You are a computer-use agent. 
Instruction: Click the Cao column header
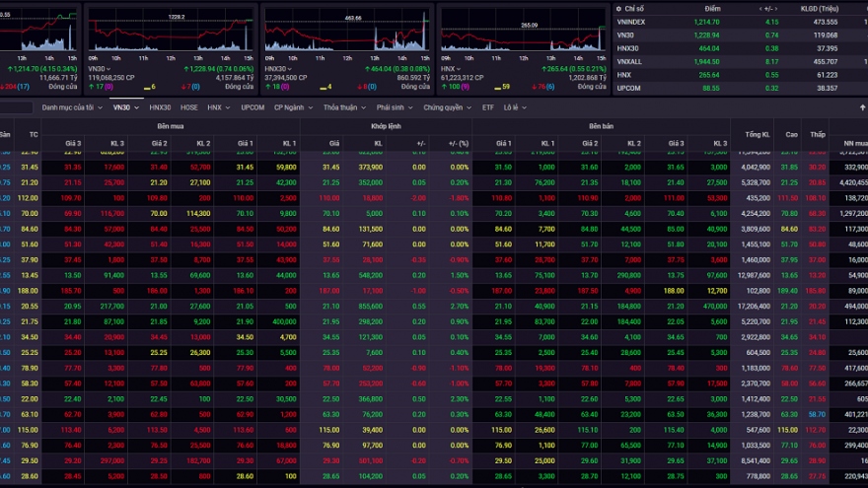(791, 133)
